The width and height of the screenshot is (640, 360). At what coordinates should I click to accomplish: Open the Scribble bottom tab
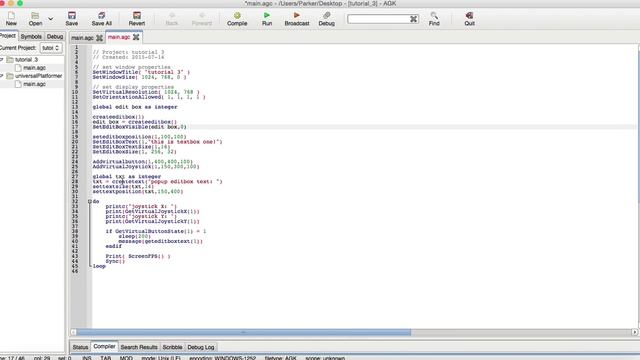[x=172, y=347]
